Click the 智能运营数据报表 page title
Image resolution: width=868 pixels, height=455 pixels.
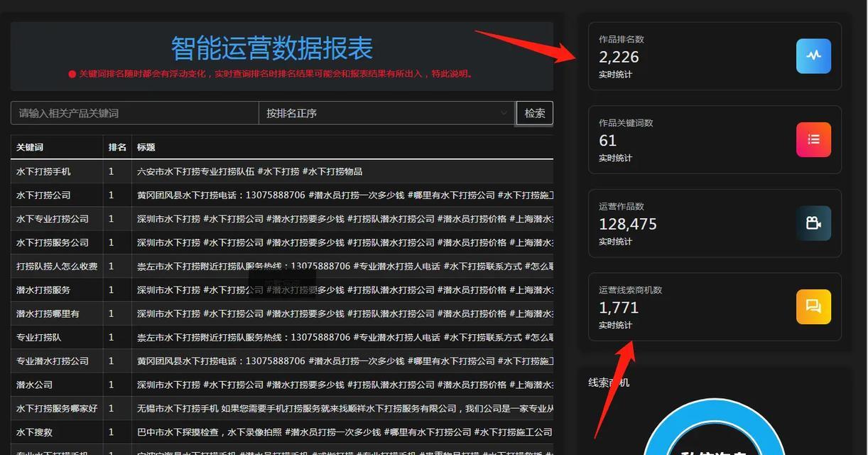point(272,48)
